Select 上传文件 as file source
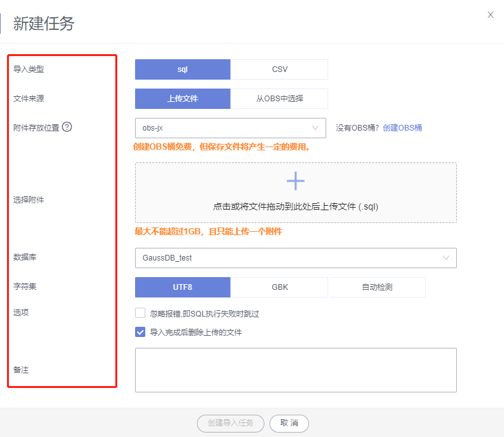 pyautogui.click(x=183, y=99)
